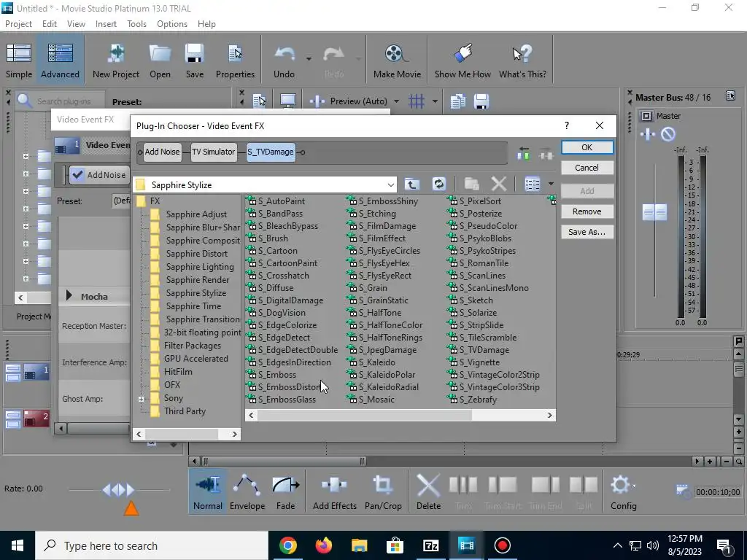Go up one folder level in chooser
747x560 pixels.
[x=412, y=184]
